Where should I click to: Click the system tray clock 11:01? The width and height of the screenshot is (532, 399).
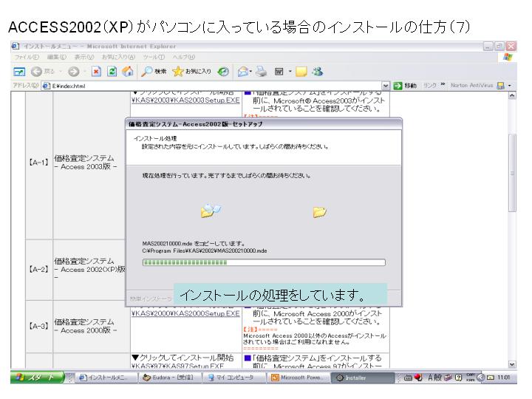[x=503, y=378]
